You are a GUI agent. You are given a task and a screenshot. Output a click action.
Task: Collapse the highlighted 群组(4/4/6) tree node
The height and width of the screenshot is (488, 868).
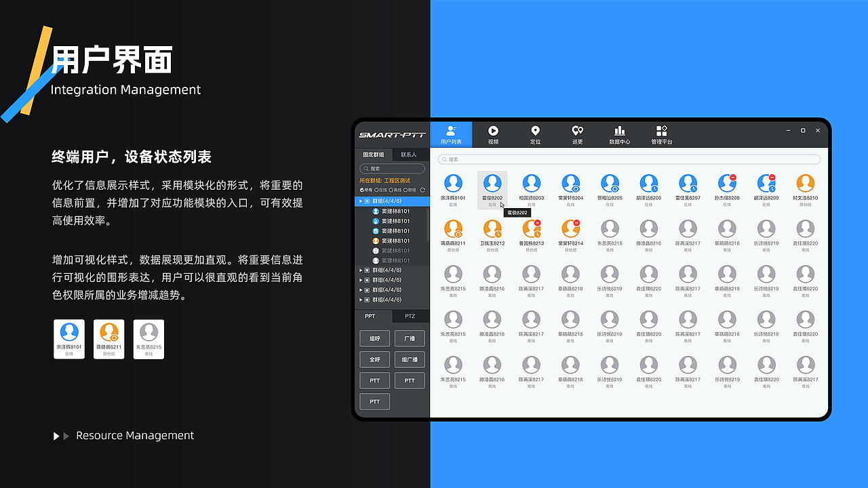tap(361, 201)
